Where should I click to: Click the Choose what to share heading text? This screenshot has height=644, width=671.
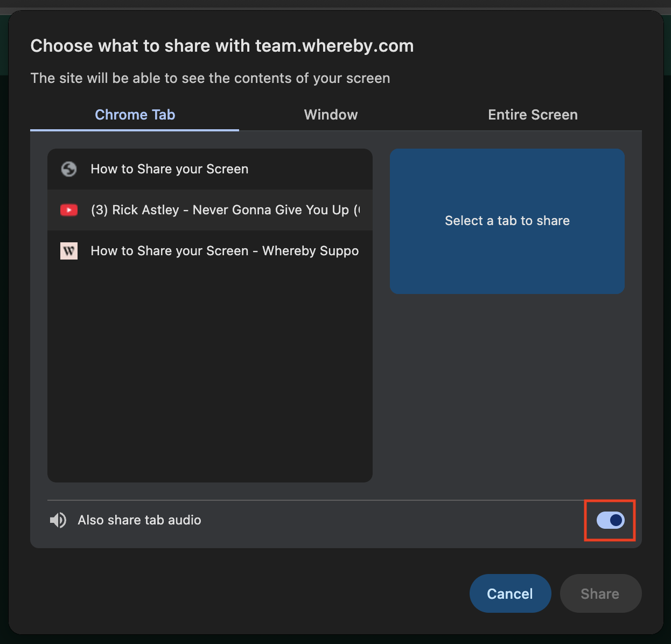click(x=140, y=46)
